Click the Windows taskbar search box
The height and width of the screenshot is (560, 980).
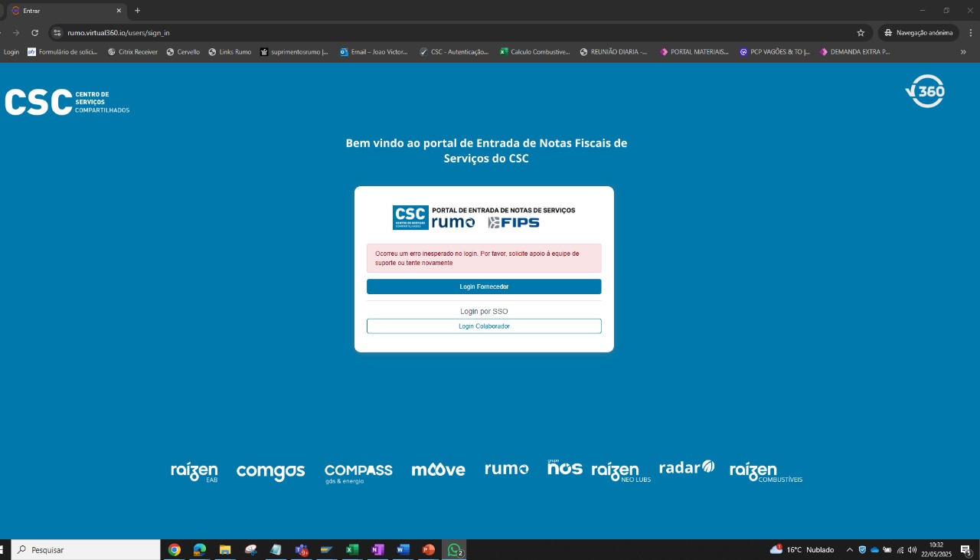[x=85, y=550]
